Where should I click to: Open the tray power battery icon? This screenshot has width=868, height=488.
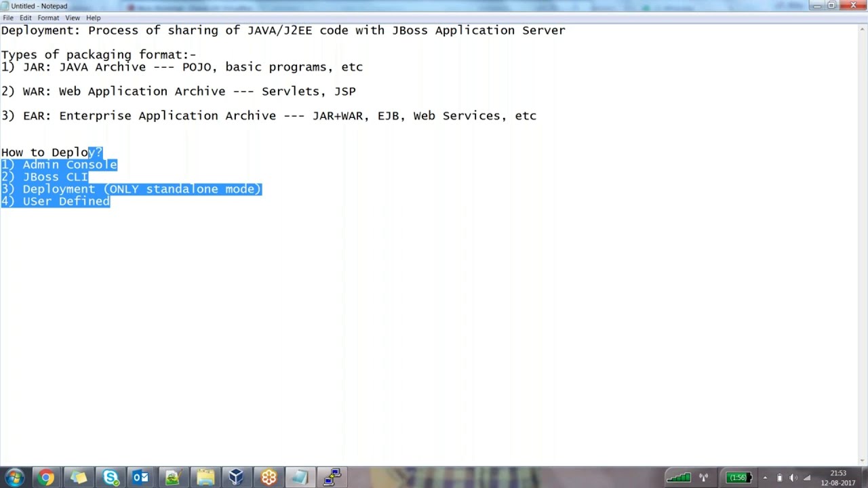[780, 478]
